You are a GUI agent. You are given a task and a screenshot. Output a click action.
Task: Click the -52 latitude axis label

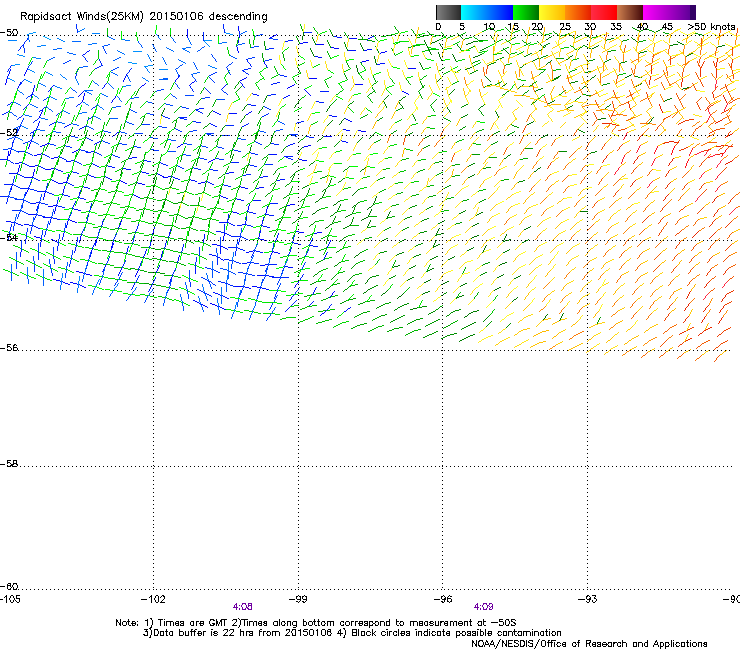coord(9,133)
